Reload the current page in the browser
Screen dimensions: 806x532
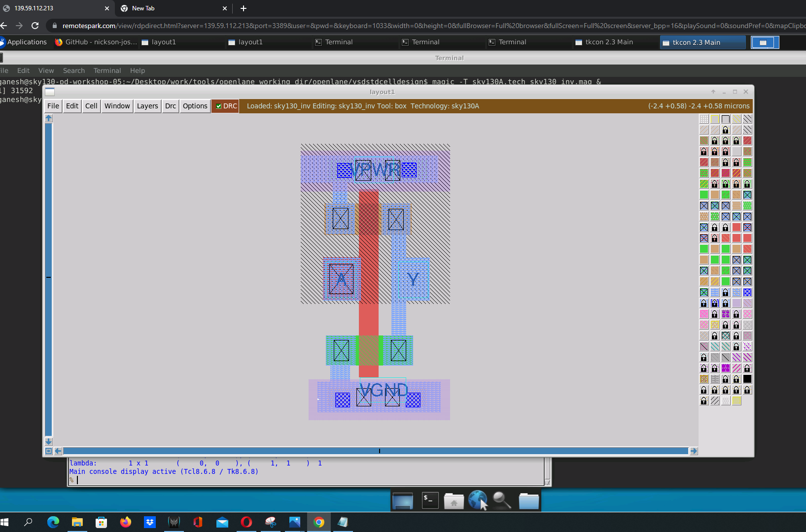(34, 26)
